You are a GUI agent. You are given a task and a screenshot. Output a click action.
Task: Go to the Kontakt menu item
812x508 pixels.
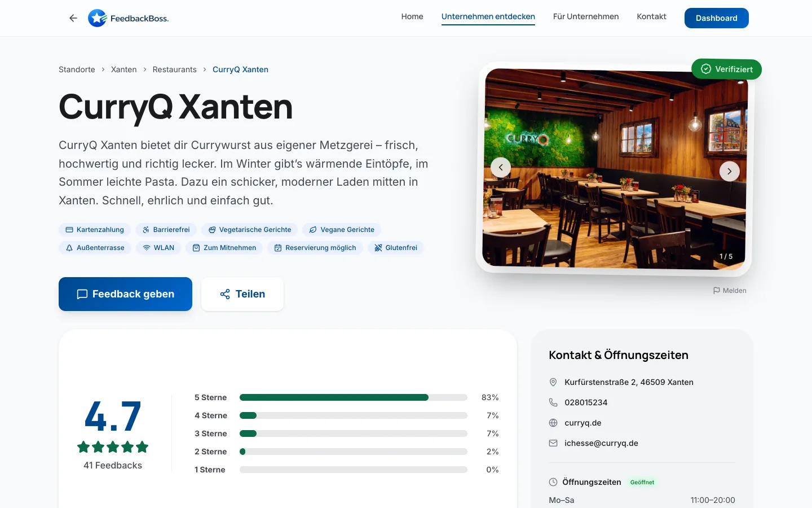(651, 16)
